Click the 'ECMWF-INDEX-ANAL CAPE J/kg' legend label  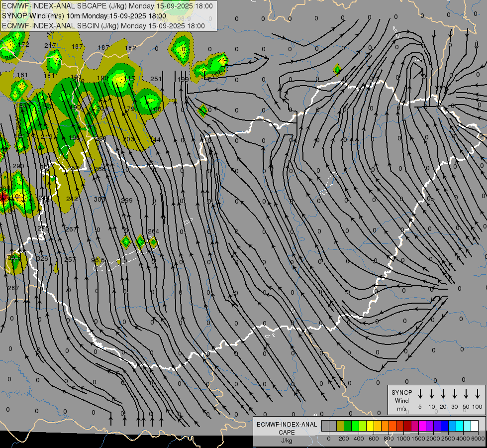coord(287,432)
